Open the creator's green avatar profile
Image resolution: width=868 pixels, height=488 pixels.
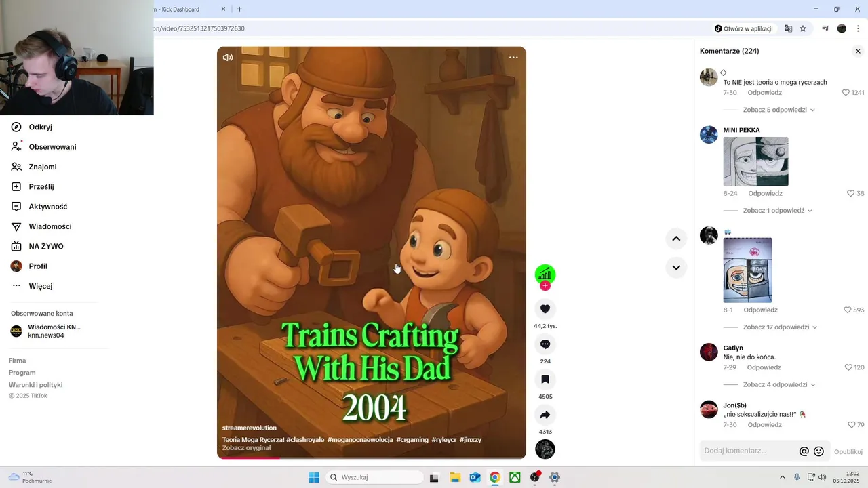point(545,274)
